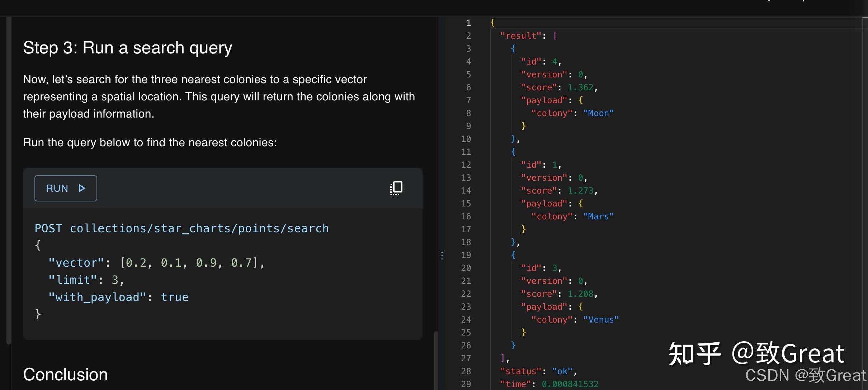
Task: Click the "limit": 3 line in request
Action: tap(86, 280)
